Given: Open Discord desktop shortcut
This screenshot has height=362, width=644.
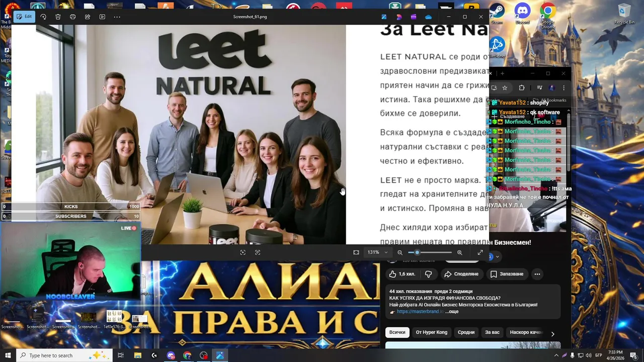Looking at the screenshot, I should [x=522, y=14].
